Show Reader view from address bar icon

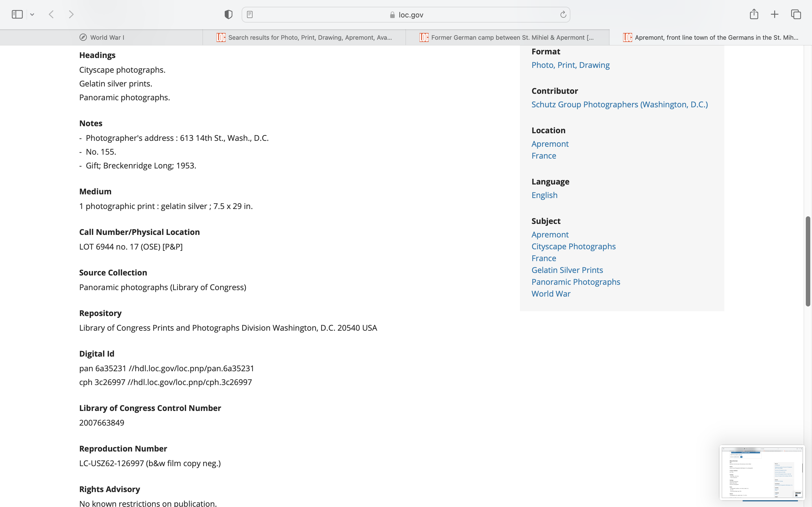click(250, 14)
